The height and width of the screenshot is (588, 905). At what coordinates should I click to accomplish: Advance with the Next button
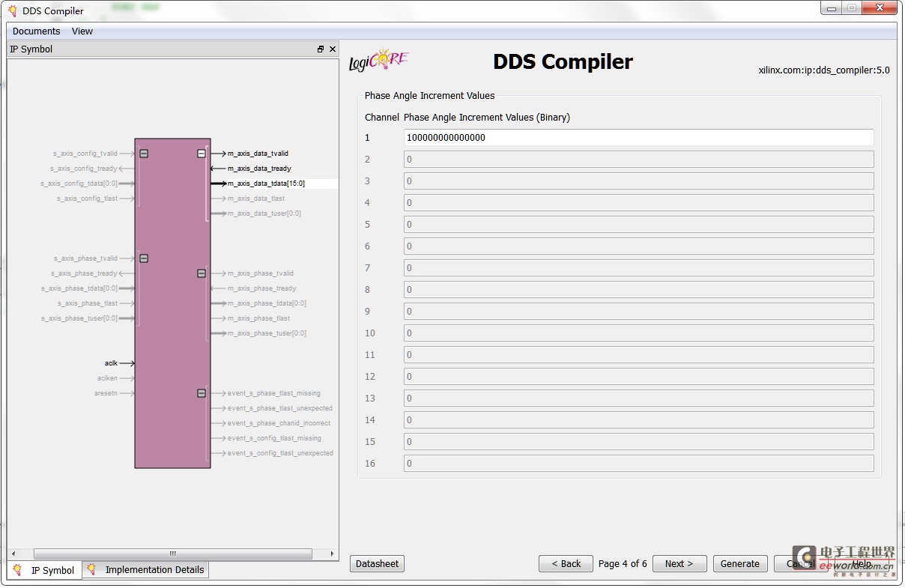point(679,564)
